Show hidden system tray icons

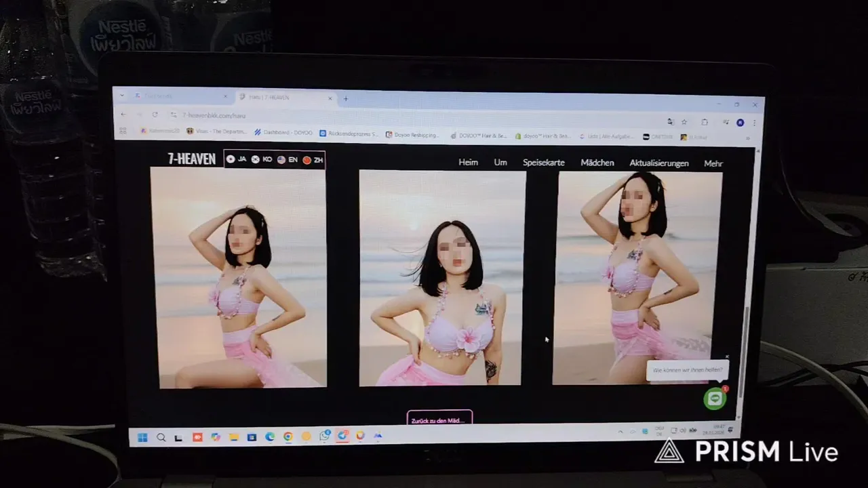click(x=620, y=432)
